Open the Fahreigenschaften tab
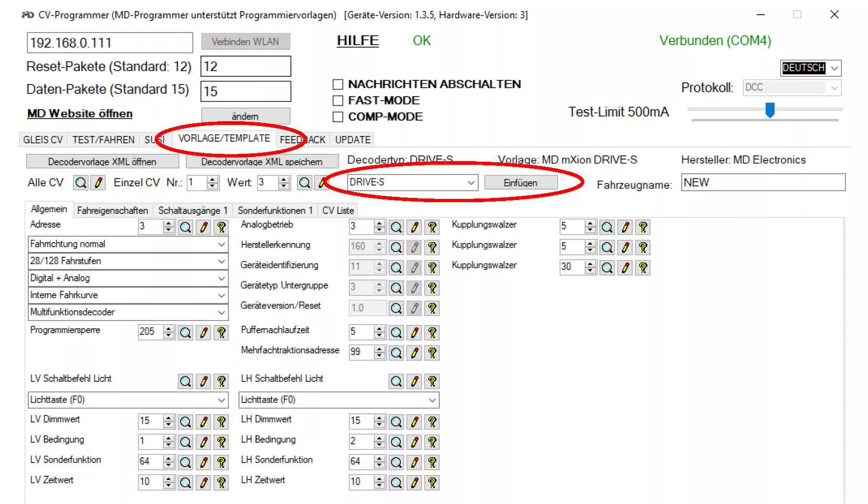Viewport: 868px width, 504px height. point(112,211)
